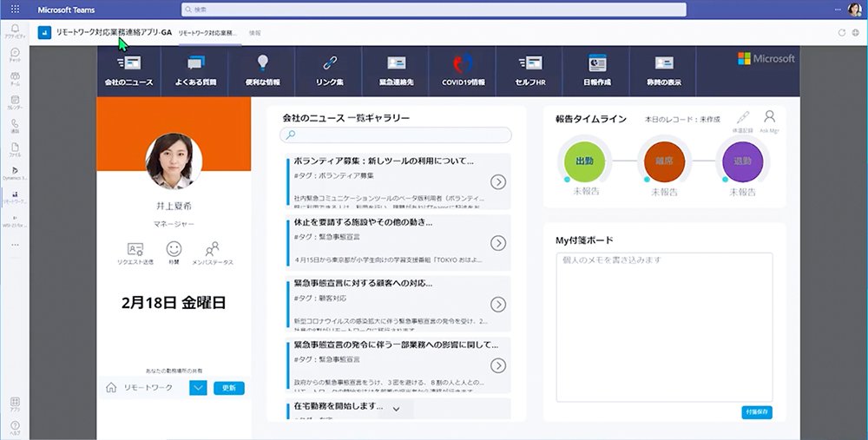
Task: Open ボランティア募集 news arrow
Action: click(498, 181)
